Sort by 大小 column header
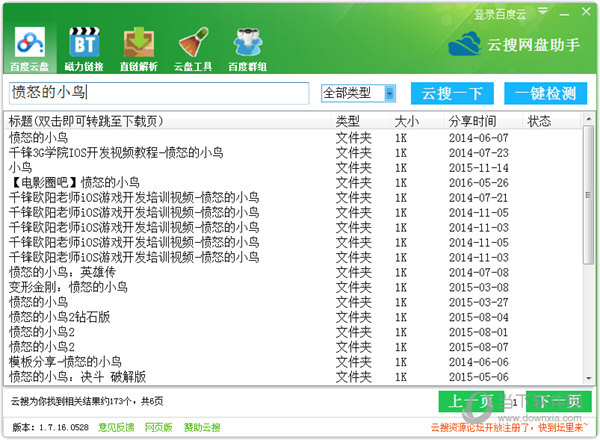The image size is (600, 440). pos(417,121)
